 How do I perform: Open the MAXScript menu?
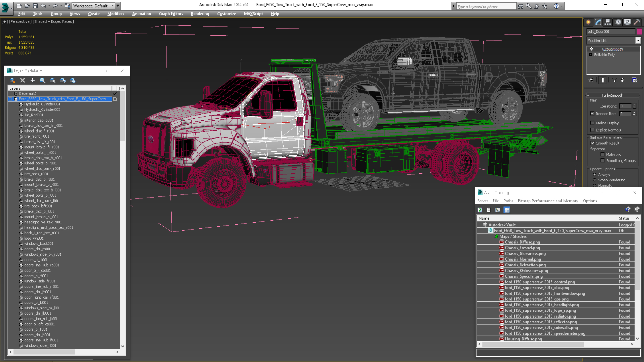pos(253,14)
